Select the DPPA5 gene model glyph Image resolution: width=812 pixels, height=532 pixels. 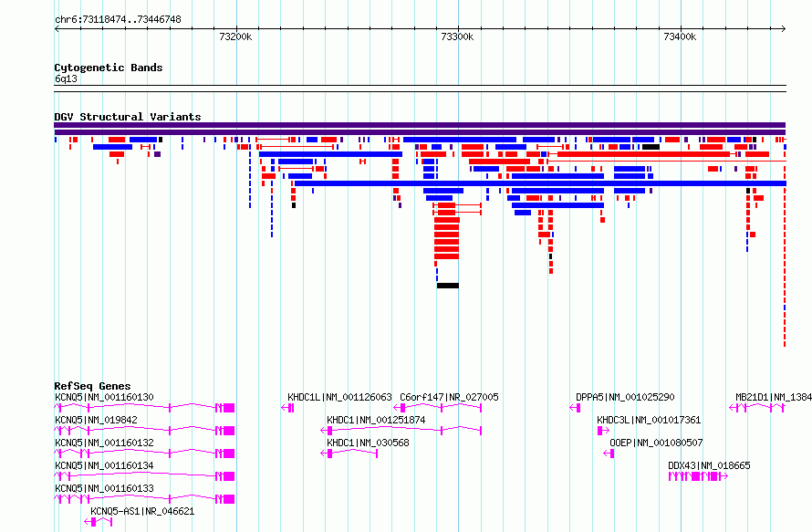tap(575, 408)
